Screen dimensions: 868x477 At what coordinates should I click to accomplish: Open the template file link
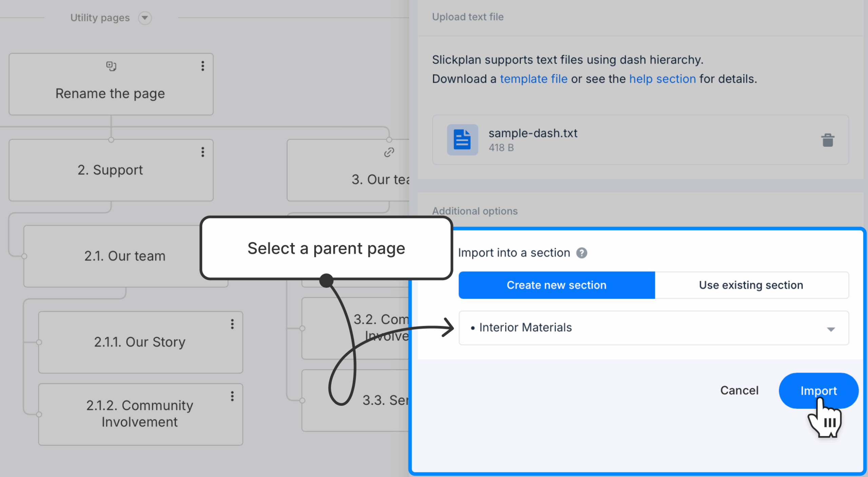[x=534, y=79]
